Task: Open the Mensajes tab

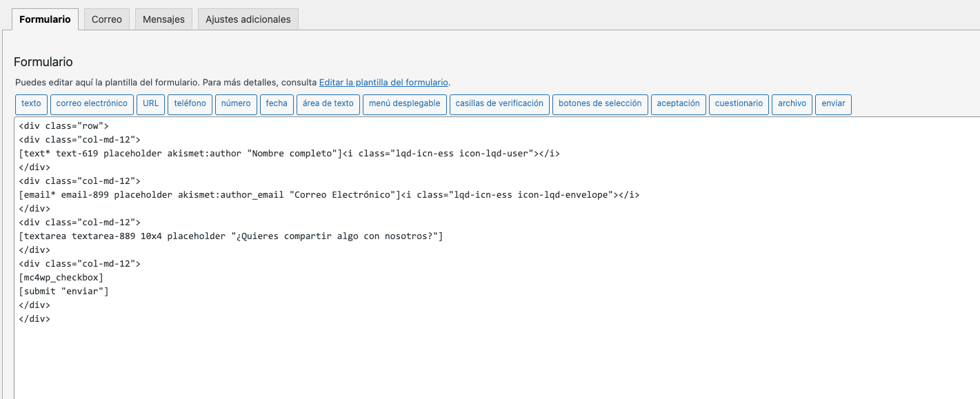Action: tap(163, 19)
